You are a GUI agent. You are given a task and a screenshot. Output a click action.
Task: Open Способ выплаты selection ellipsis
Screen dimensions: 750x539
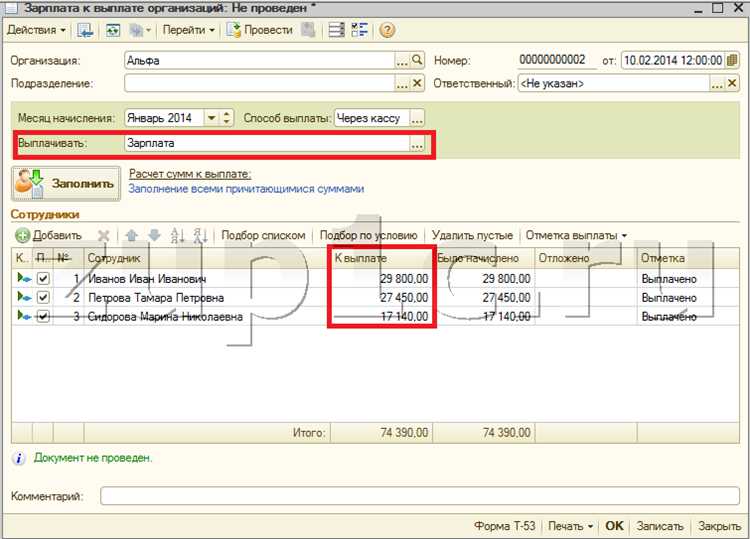[417, 118]
